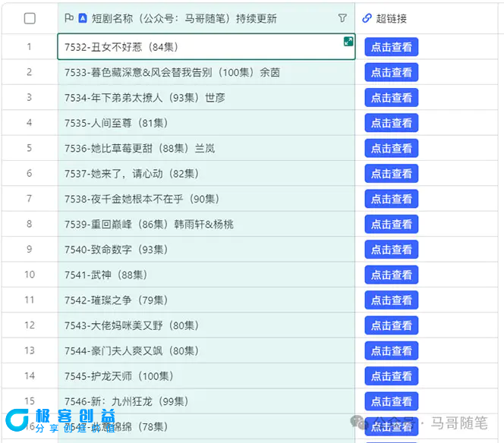504x443 pixels.
Task: Select cell 7534-年下弟弟太撩人（93集）世彦
Action: [x=206, y=98]
